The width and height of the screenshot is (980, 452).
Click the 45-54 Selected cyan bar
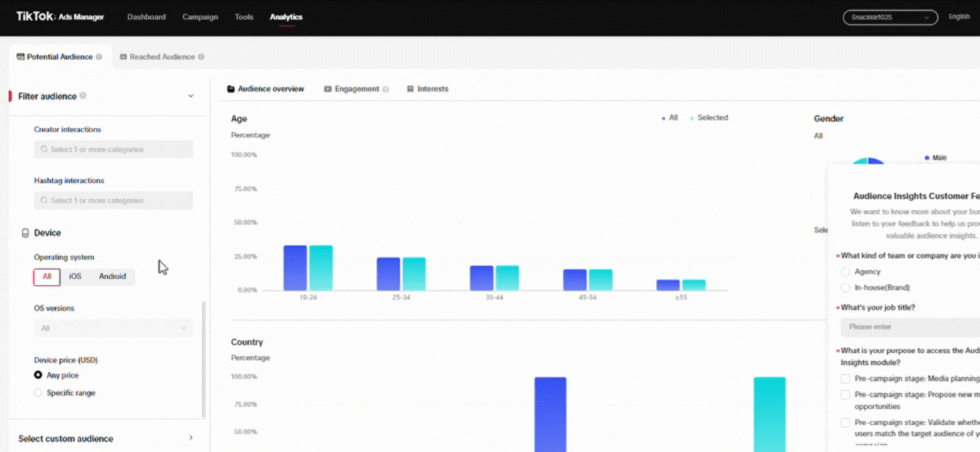[x=600, y=280]
